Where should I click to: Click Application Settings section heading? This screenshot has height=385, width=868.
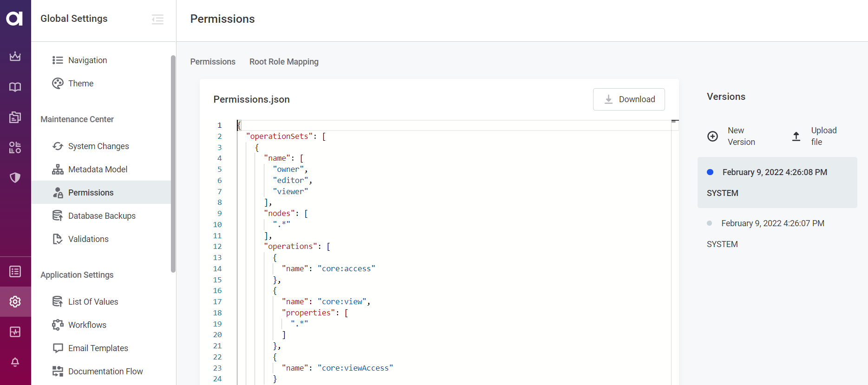77,275
